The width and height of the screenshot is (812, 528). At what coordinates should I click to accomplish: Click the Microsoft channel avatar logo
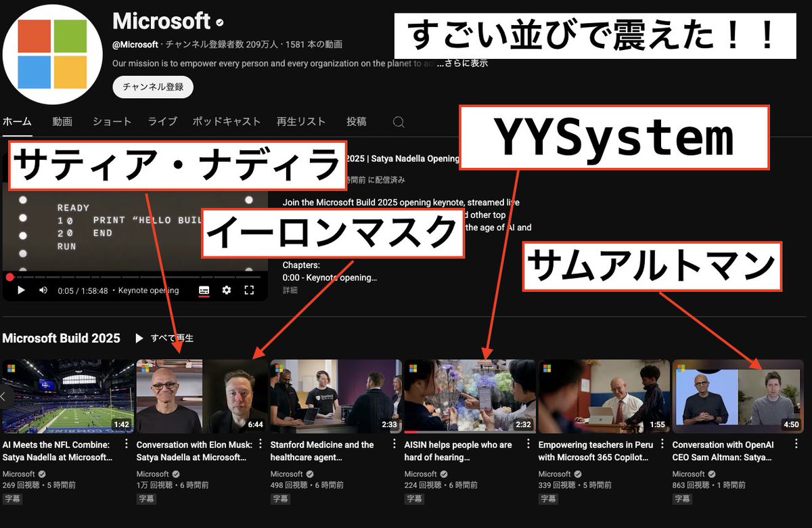pos(52,51)
